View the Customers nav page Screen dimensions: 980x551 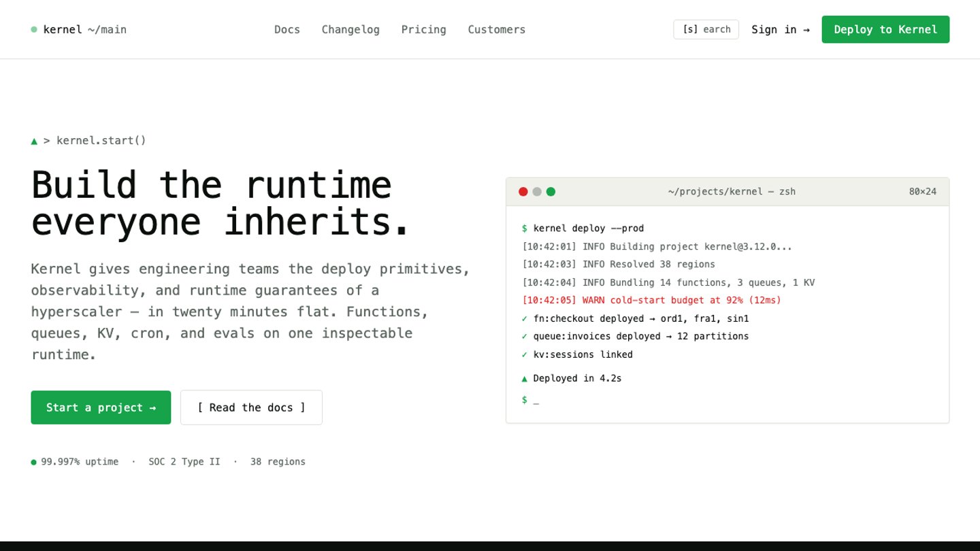click(497, 29)
